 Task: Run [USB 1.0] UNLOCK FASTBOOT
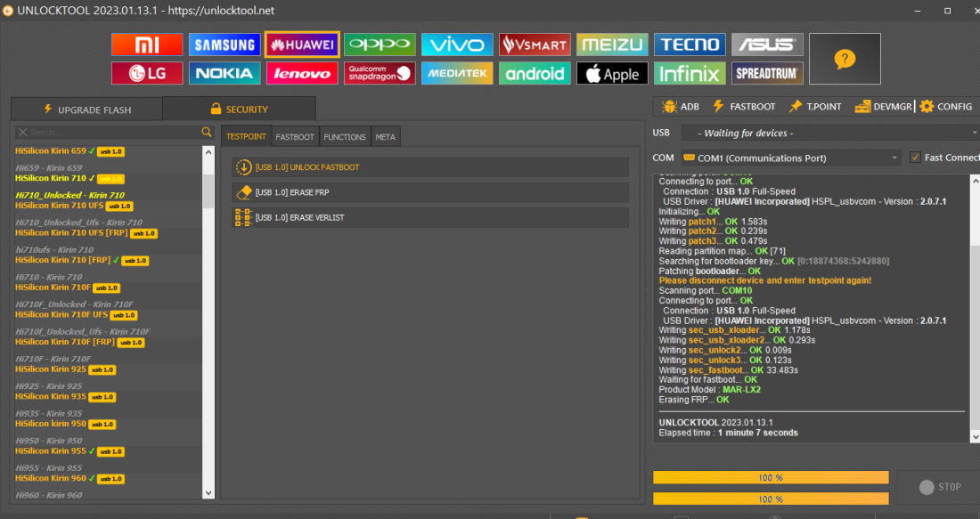(430, 167)
